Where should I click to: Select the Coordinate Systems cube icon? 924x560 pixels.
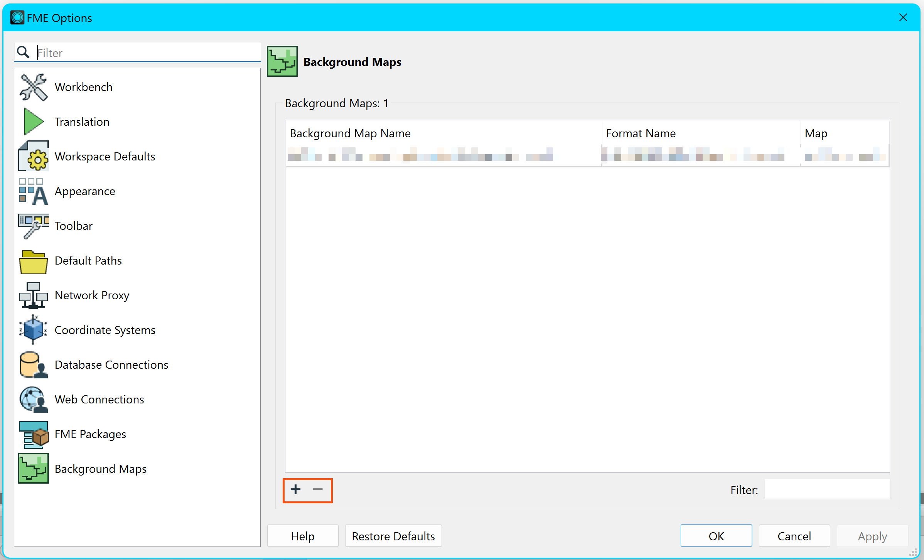(x=34, y=330)
